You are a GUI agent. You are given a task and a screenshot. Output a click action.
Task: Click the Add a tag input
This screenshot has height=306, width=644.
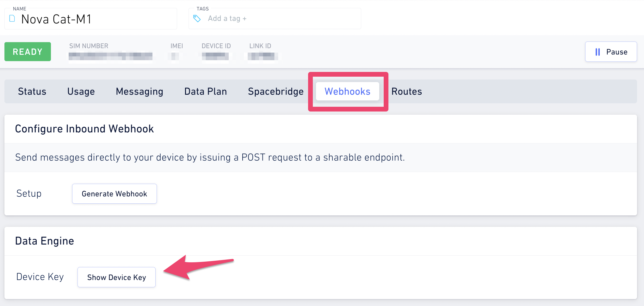pos(275,19)
